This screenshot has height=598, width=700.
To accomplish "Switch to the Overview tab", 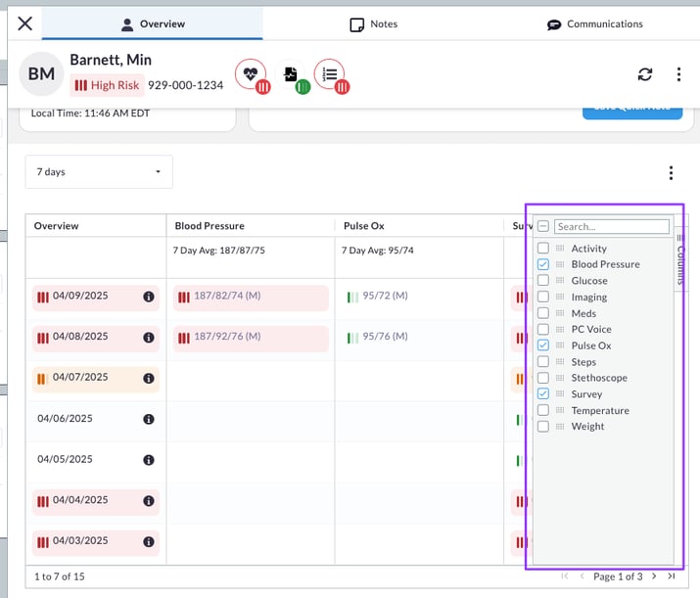I will click(x=152, y=23).
